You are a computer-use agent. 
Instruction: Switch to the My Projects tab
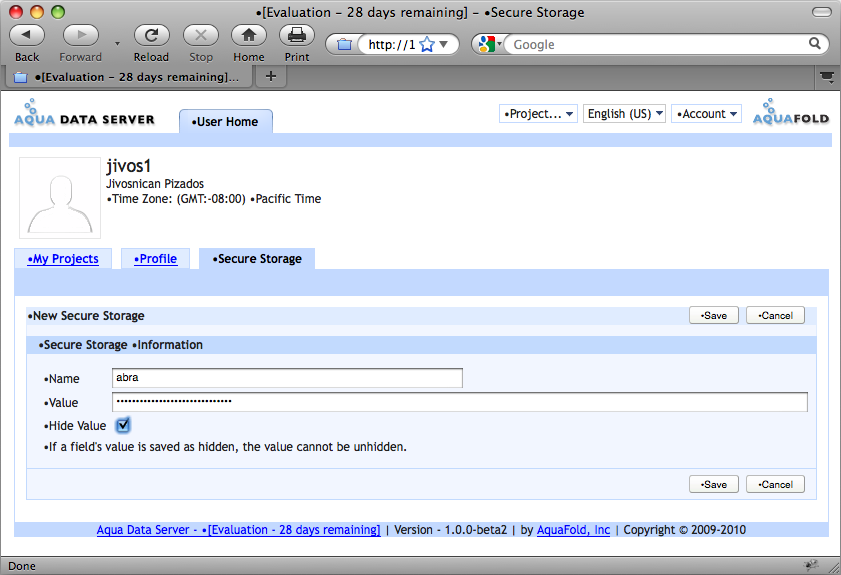pos(63,259)
